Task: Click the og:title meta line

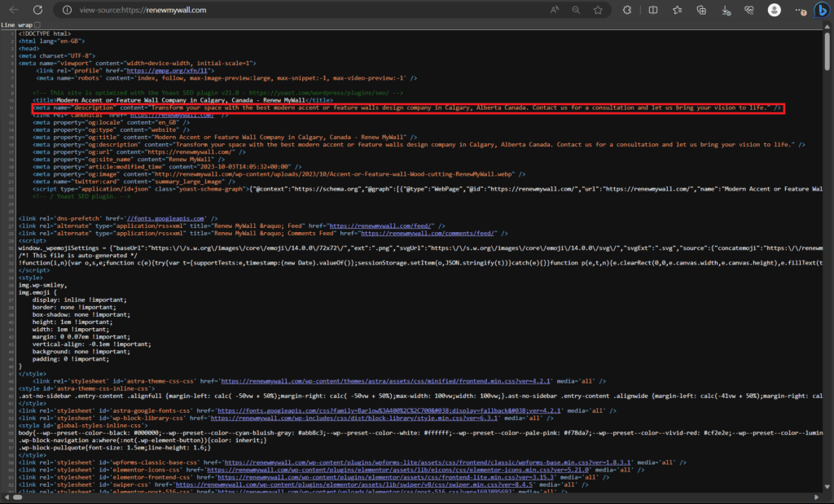Action: pos(225,137)
